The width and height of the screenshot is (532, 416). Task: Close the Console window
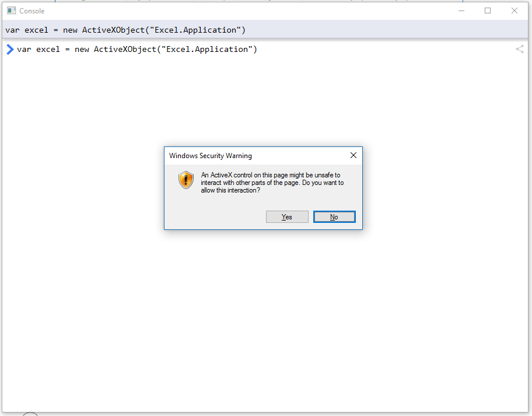[x=514, y=11]
